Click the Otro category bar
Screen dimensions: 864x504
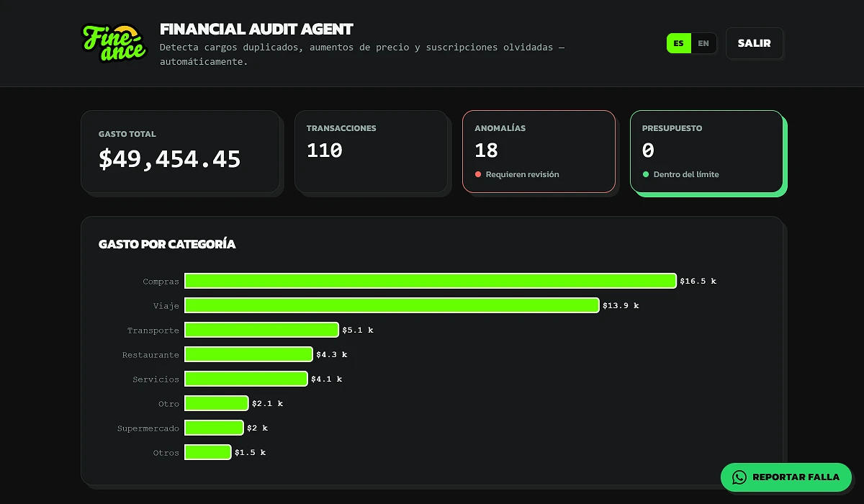tap(217, 403)
